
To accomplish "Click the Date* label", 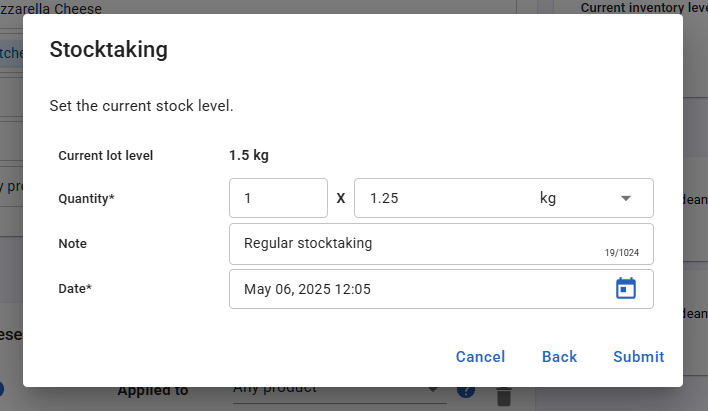I will 75,289.
